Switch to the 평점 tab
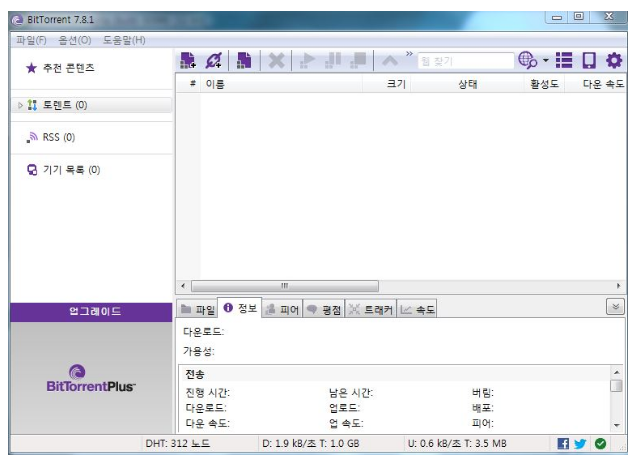The image size is (636, 465). (324, 310)
